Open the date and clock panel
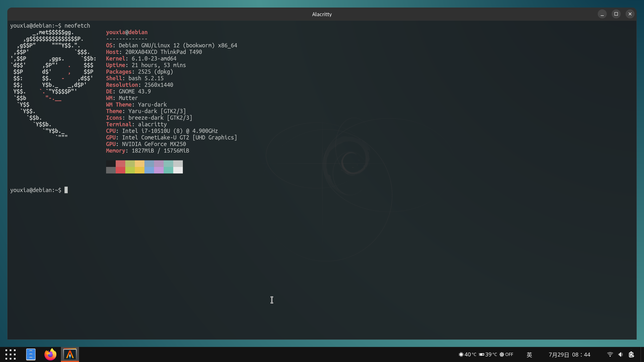644x362 pixels. coord(569,354)
